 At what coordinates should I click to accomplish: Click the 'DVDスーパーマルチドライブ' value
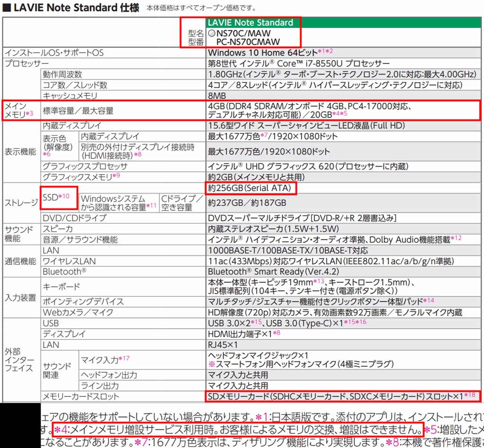259,218
